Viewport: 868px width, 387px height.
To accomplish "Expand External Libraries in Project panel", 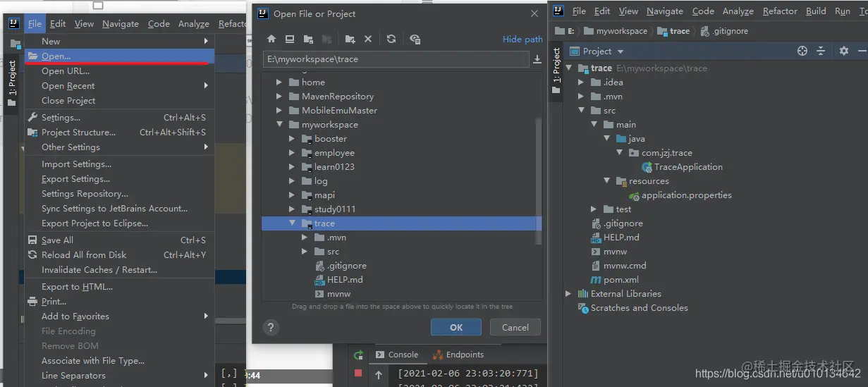I will point(568,294).
